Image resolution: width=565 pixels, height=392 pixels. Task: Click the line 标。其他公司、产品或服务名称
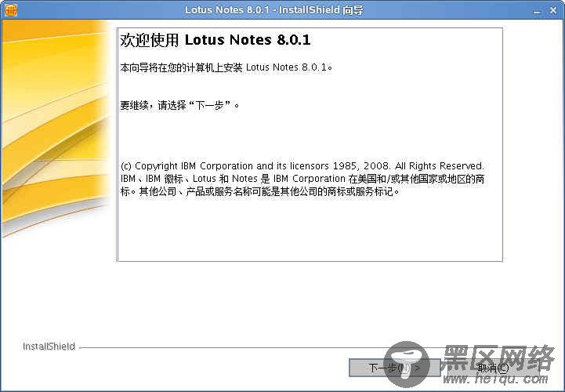[260, 191]
